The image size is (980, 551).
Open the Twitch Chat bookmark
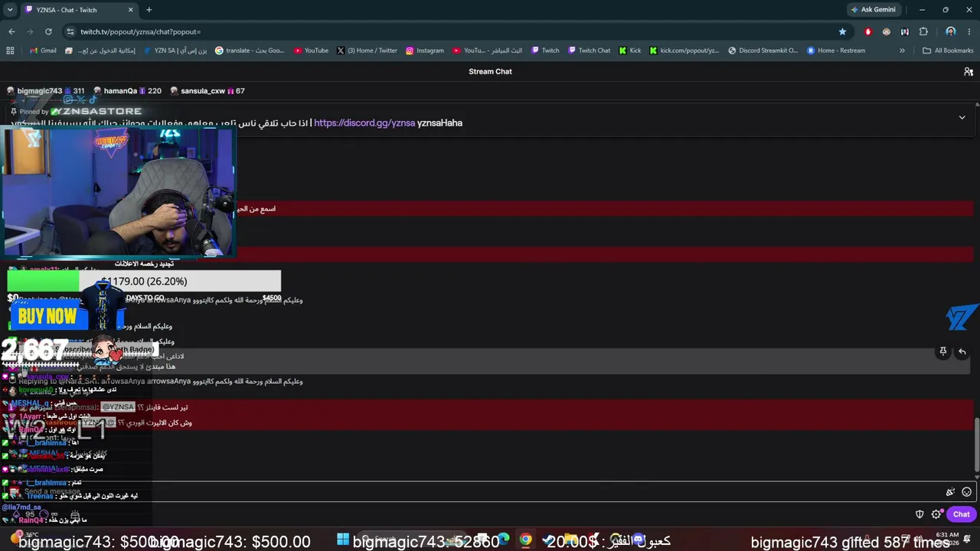tap(590, 51)
